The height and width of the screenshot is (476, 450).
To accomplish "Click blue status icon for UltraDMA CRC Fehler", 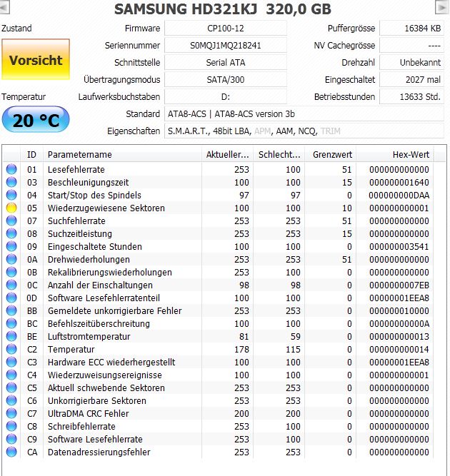I will click(x=11, y=413).
